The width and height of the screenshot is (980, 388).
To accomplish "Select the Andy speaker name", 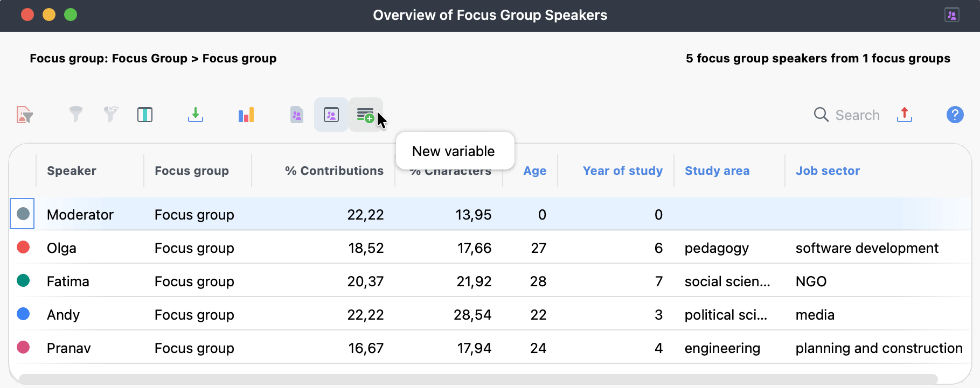I will tap(63, 315).
